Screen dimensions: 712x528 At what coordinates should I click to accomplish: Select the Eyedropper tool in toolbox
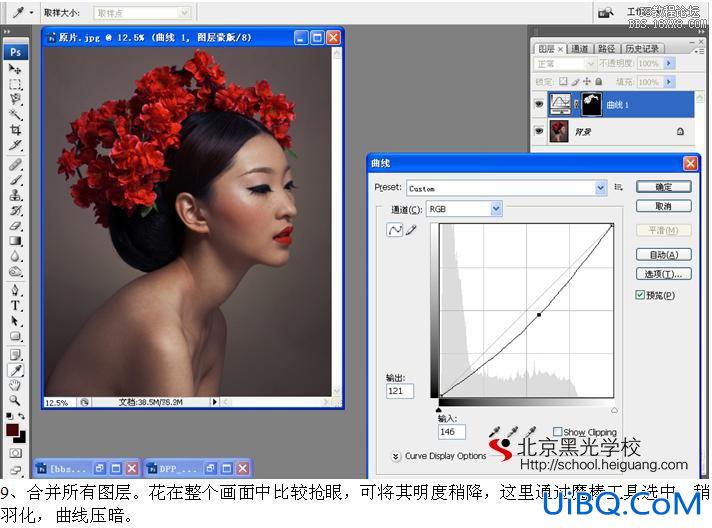(15, 370)
